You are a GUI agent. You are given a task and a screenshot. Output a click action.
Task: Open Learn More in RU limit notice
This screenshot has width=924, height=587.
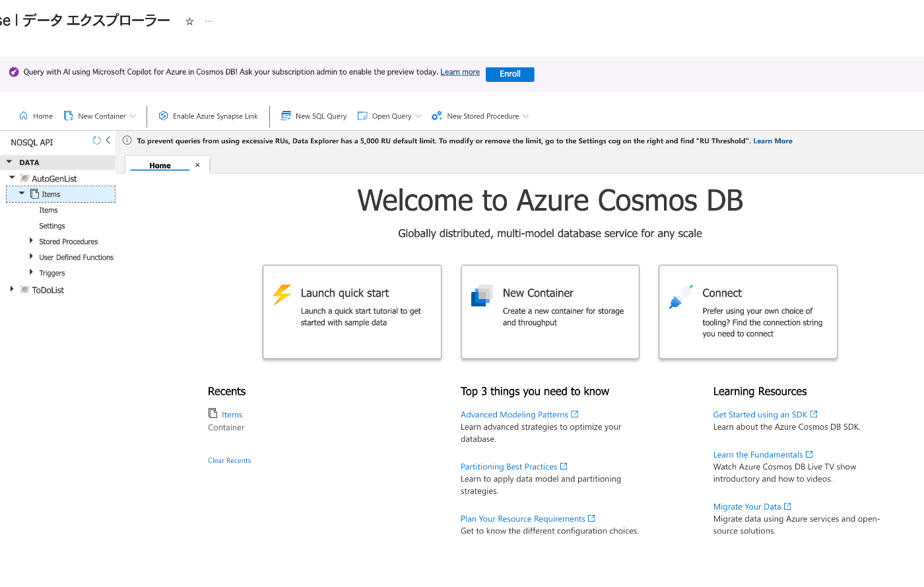(773, 141)
